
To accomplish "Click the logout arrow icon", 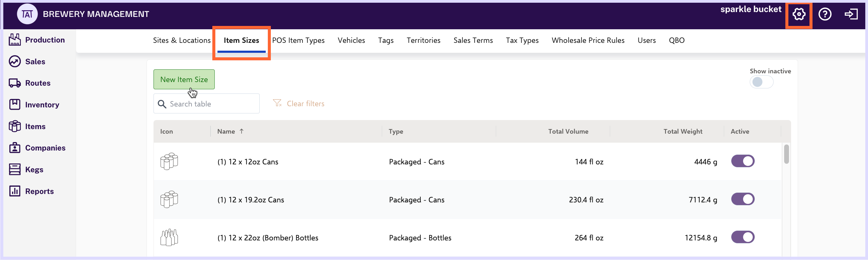I will (x=851, y=14).
